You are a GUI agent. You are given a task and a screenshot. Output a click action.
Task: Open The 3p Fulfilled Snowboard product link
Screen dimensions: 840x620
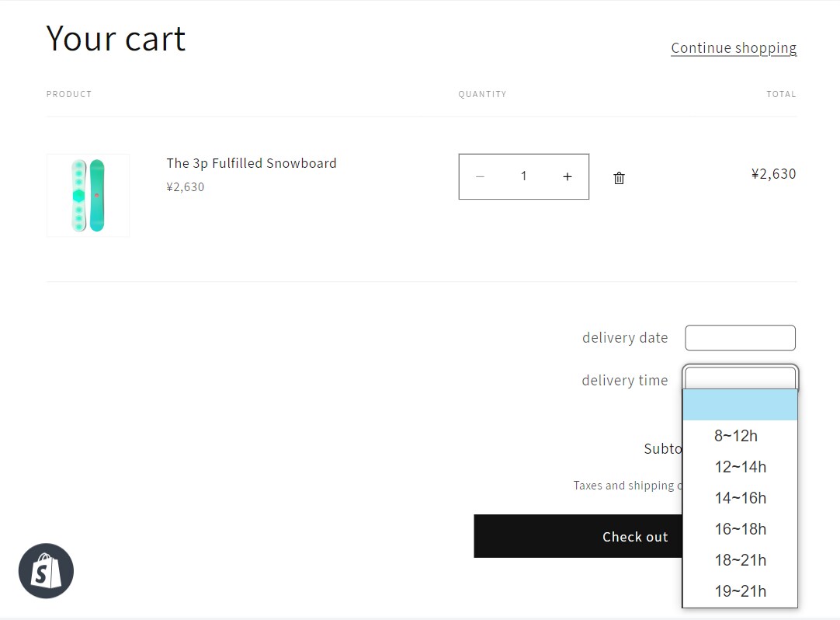point(252,163)
